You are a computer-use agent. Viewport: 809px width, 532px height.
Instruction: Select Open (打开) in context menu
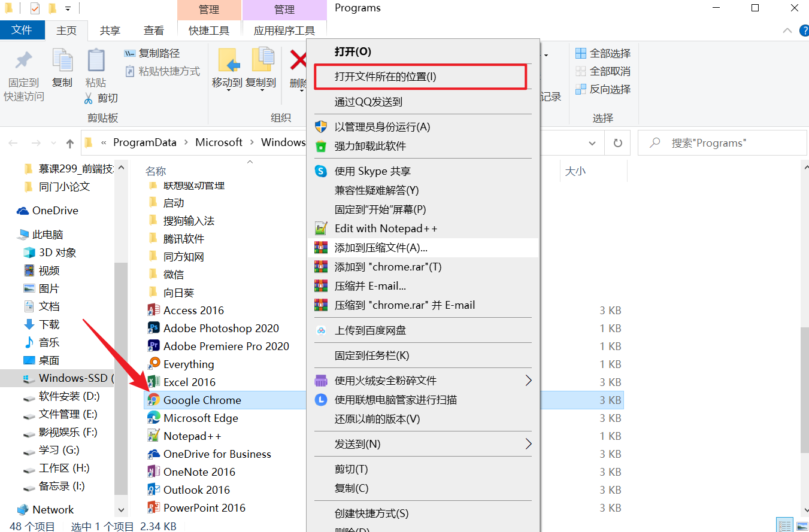point(423,51)
